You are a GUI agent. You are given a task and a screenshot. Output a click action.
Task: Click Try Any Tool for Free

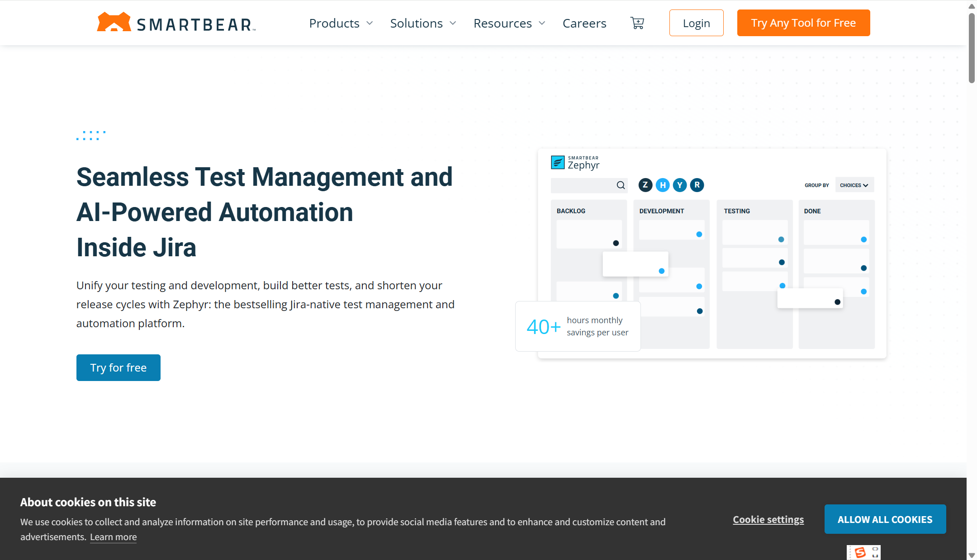point(803,23)
